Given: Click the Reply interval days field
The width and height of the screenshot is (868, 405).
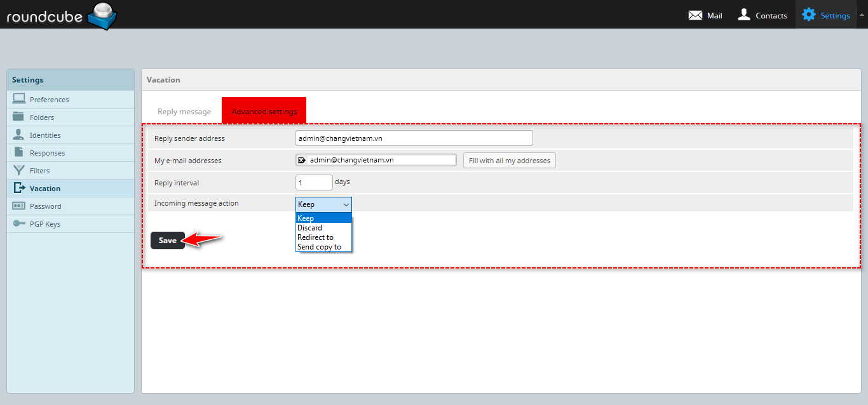Looking at the screenshot, I should pyautogui.click(x=314, y=183).
